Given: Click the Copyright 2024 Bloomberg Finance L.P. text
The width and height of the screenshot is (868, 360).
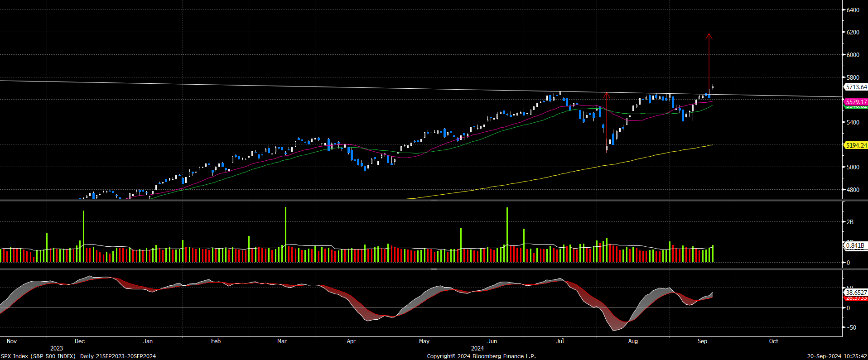Looking at the screenshot, I should pos(481,356).
